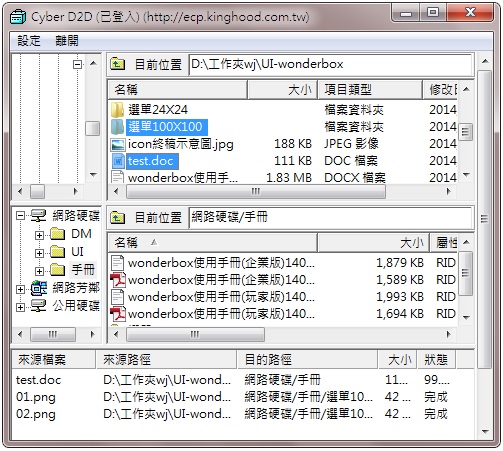
Task: Expand the 公用硬碟 tree node
Action: point(21,307)
